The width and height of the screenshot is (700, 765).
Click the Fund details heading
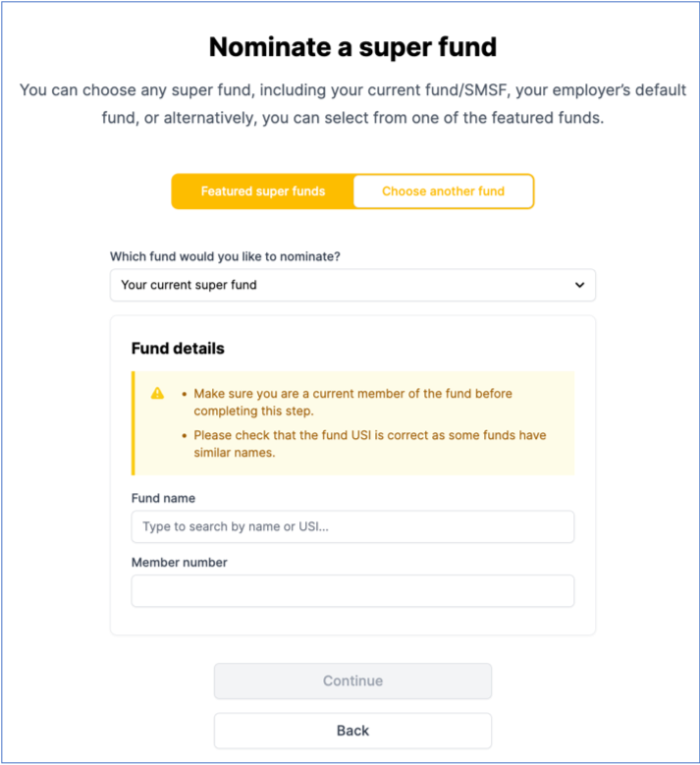[178, 349]
